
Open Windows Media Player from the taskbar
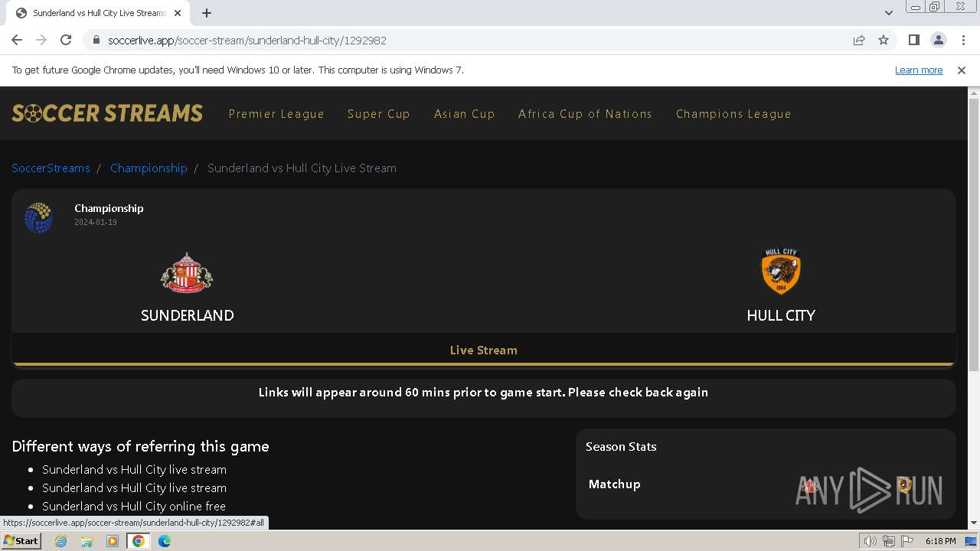coord(113,541)
